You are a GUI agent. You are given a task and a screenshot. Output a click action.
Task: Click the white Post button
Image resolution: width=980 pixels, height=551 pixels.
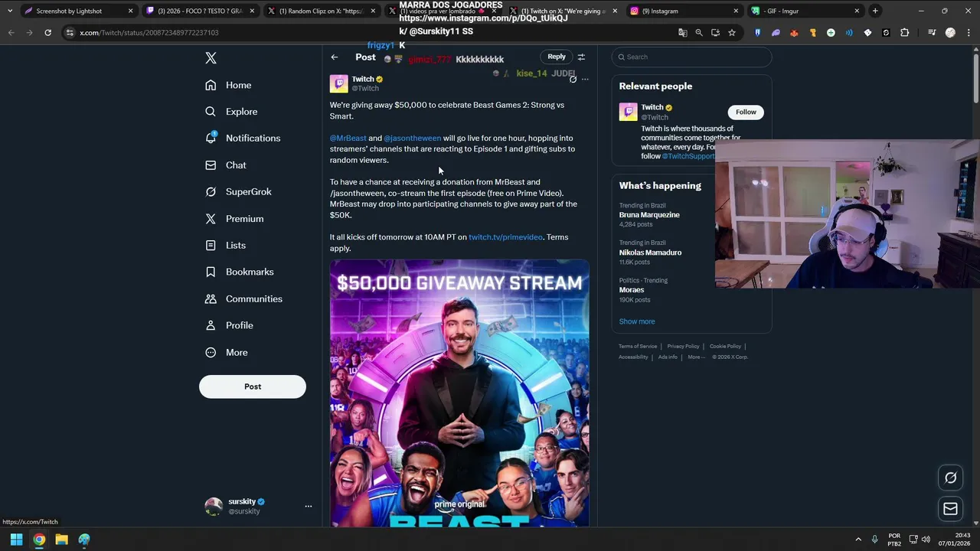(x=253, y=386)
